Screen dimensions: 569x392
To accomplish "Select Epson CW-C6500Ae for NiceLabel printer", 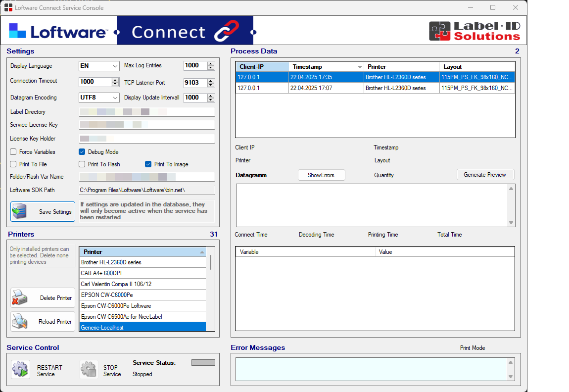I will (142, 317).
